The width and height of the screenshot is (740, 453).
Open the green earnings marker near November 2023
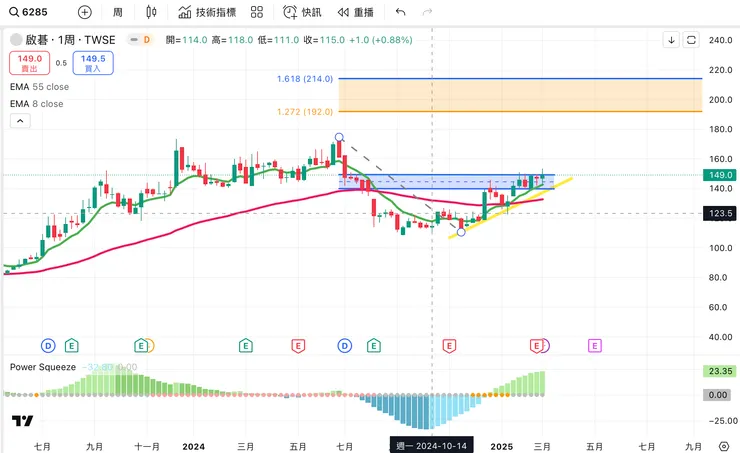[x=141, y=346]
